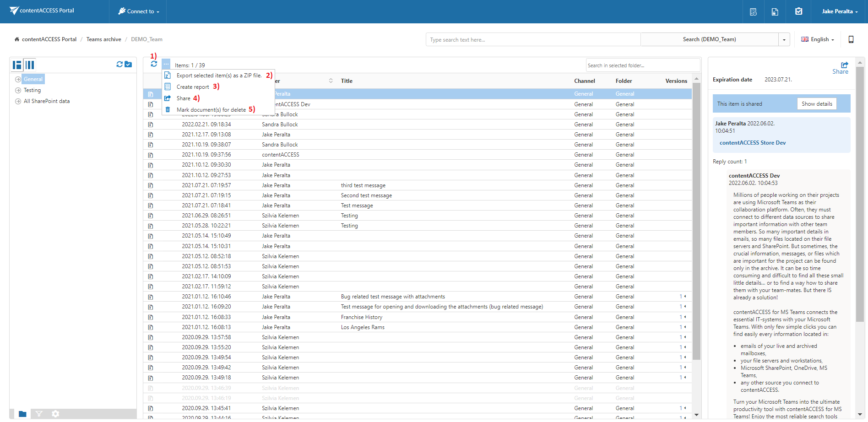Open the scheduled report list icon
Viewport: 868px width, 422px height.
pos(753,12)
